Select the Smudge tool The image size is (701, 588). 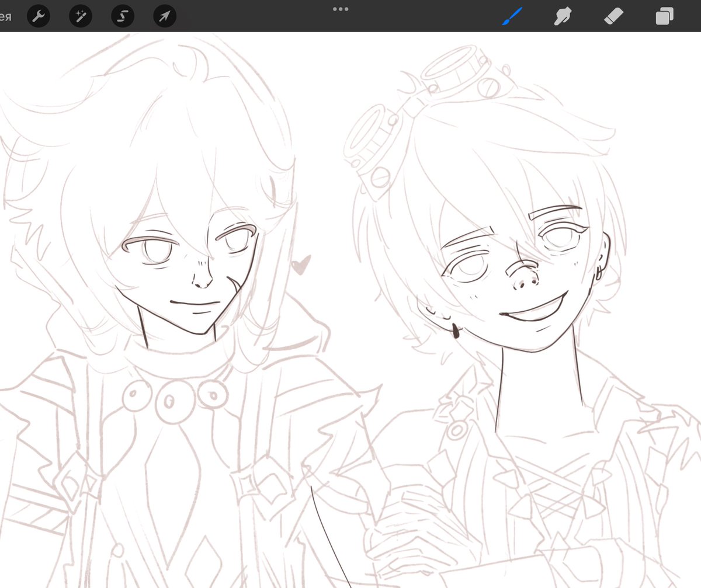click(x=562, y=16)
